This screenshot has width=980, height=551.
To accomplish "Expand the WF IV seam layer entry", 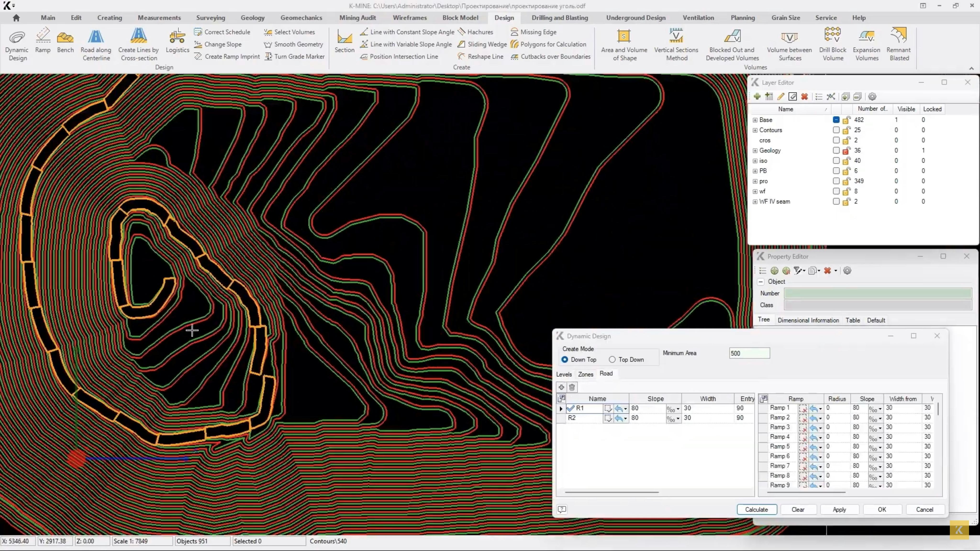I will pyautogui.click(x=755, y=202).
